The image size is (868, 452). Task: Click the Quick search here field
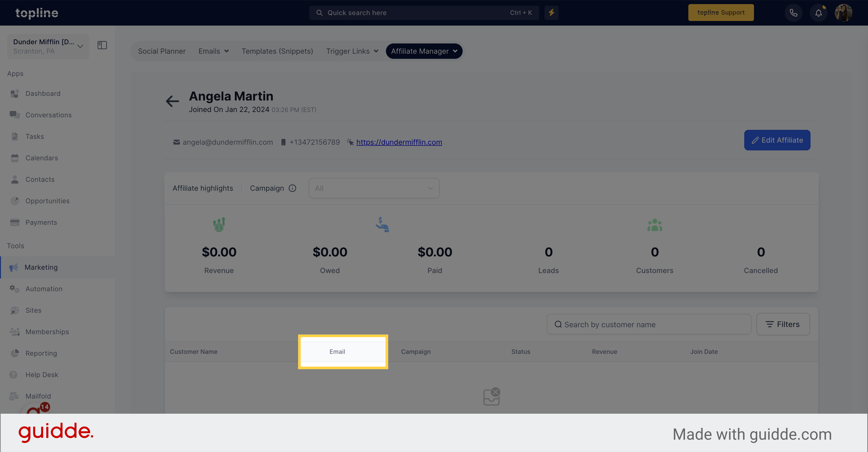click(424, 13)
